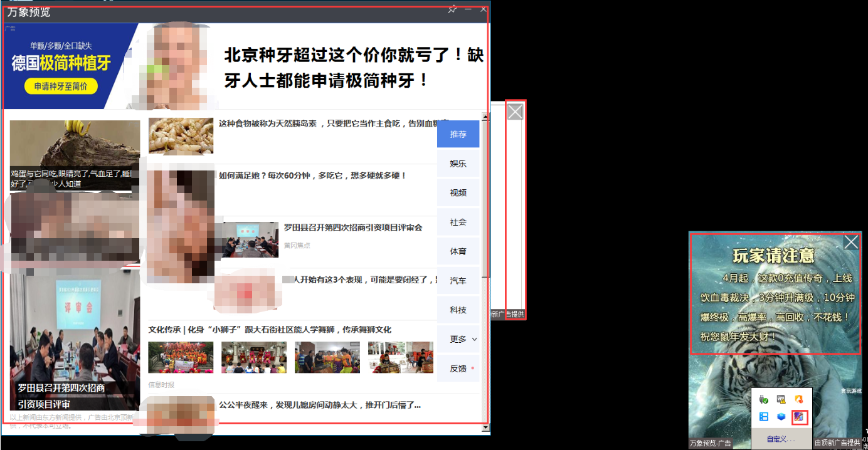Click the 反馈 feedback button
This screenshot has height=450, width=868.
[458, 369]
